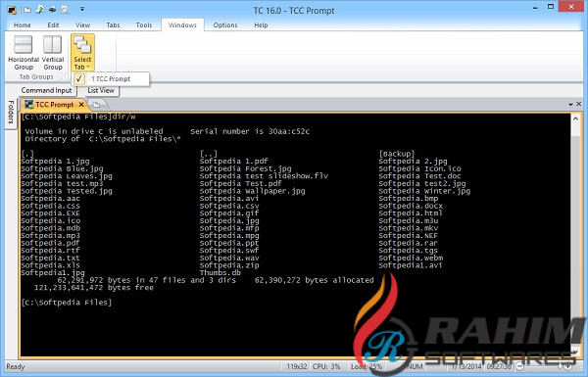The image size is (588, 377).
Task: Create a Horizontal Group of tabs
Action: pos(24,53)
